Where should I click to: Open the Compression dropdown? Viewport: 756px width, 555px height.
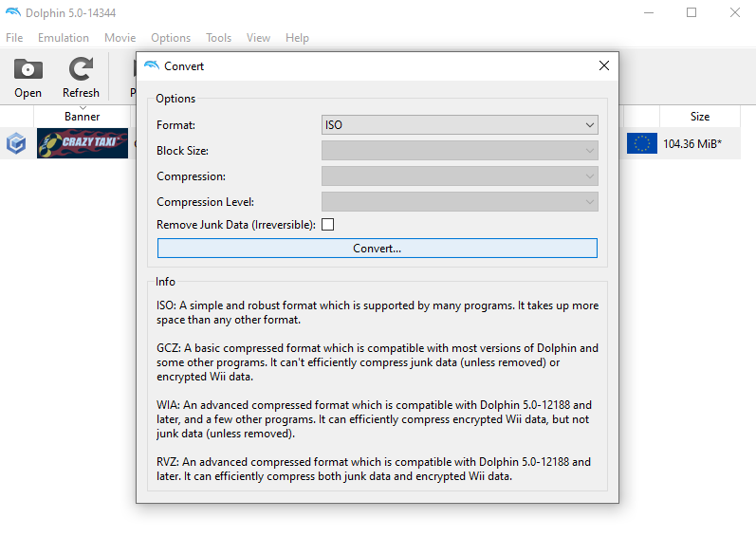tap(460, 176)
